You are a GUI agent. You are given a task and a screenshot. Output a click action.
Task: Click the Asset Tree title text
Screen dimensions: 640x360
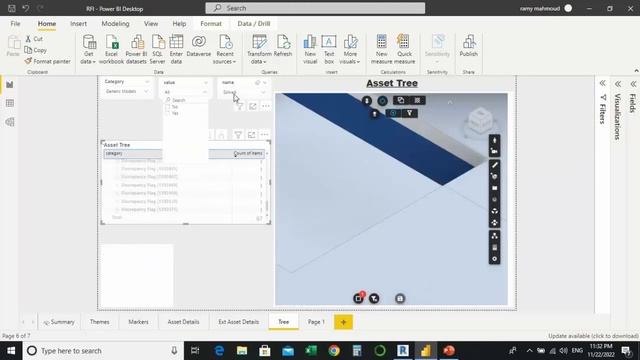coord(392,83)
